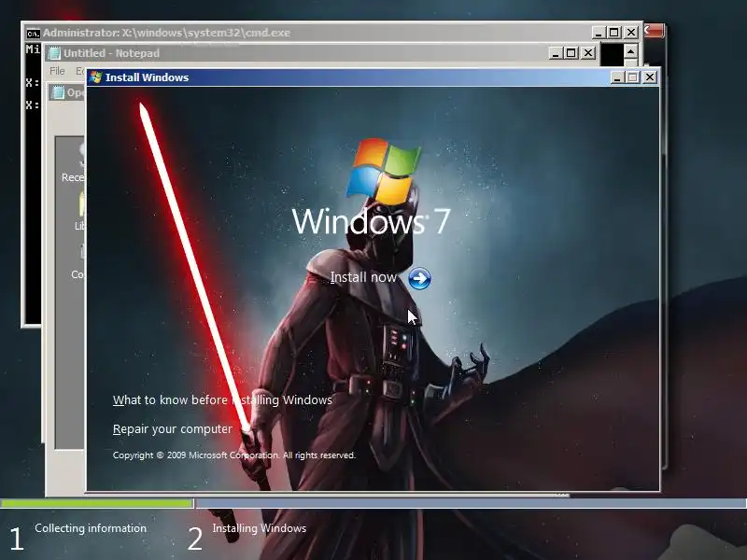The height and width of the screenshot is (560, 747).
Task: Click the Installing Windows progress bar
Action: (x=472, y=503)
